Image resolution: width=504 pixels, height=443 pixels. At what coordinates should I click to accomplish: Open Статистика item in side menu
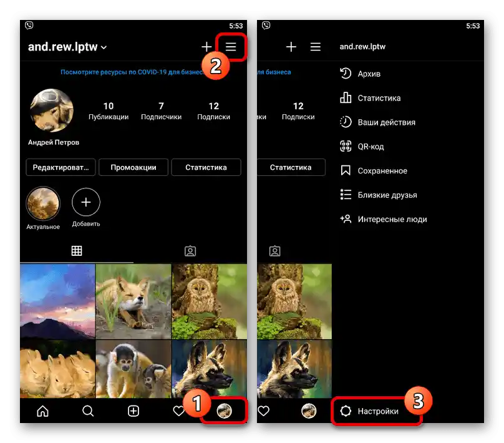pyautogui.click(x=370, y=98)
